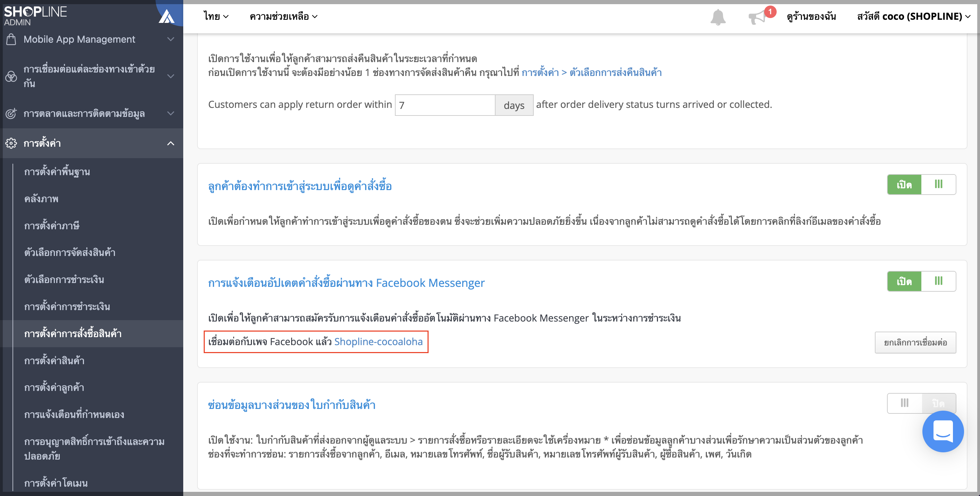This screenshot has width=980, height=496.
Task: Click the Mobile App Management bag icon
Action: (x=11, y=39)
